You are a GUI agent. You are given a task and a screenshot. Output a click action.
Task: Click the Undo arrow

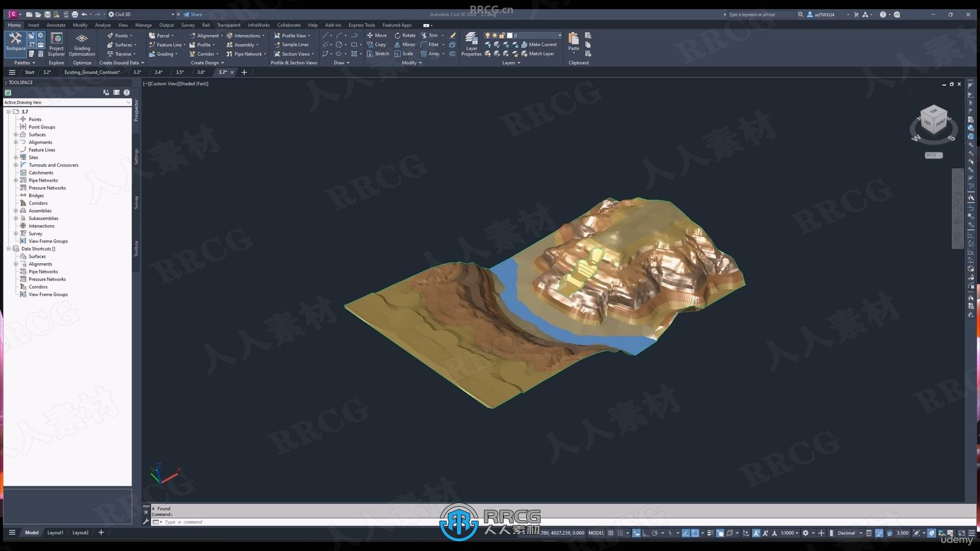point(84,15)
